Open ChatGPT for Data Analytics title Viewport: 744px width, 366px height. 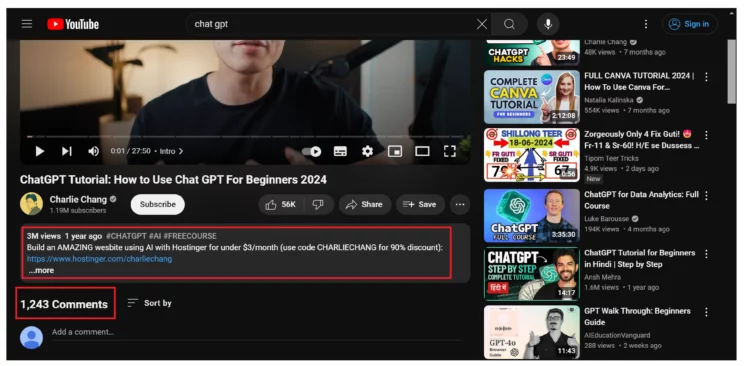pos(642,200)
